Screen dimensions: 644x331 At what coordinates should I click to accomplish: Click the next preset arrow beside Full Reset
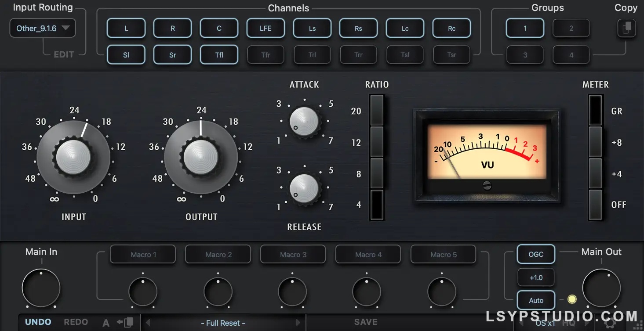pyautogui.click(x=298, y=323)
